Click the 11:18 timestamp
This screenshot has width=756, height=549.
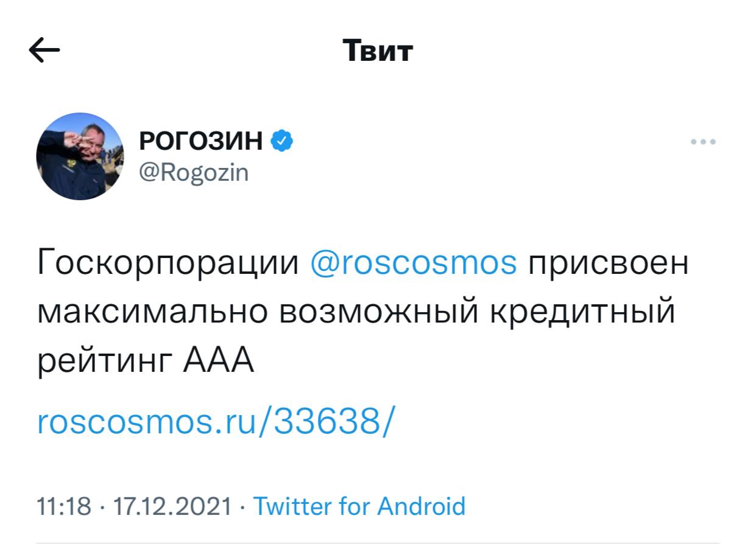pos(63,506)
